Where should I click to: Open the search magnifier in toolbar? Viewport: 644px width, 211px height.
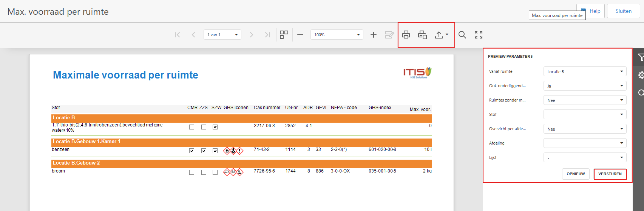coord(462,35)
